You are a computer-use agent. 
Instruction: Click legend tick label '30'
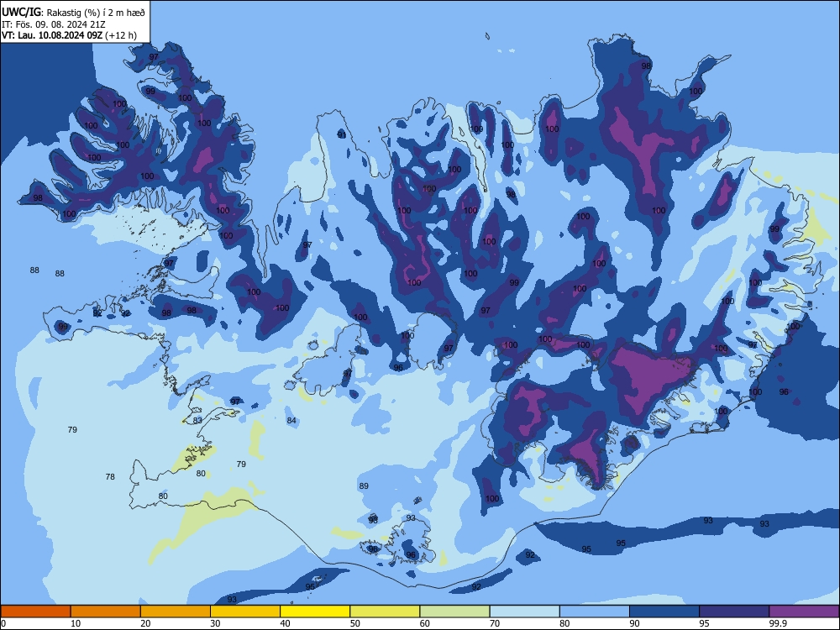[x=215, y=623]
